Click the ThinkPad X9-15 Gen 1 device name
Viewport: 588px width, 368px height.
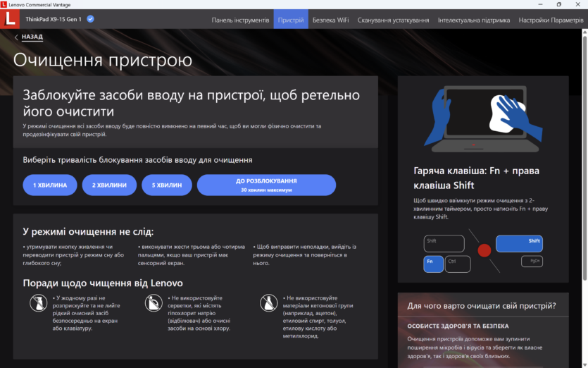tap(54, 19)
